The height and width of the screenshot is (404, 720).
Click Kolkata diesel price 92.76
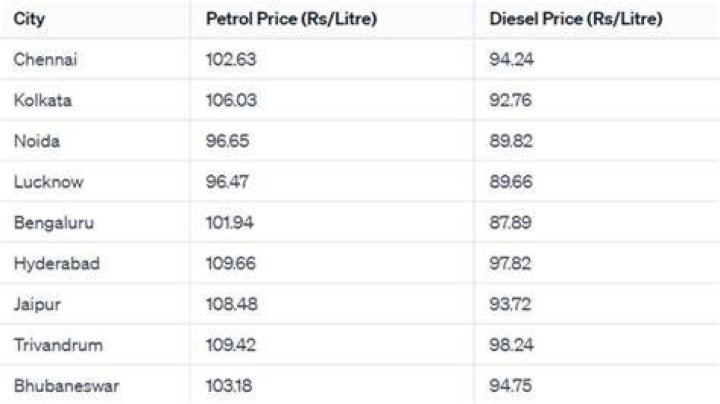coord(510,101)
